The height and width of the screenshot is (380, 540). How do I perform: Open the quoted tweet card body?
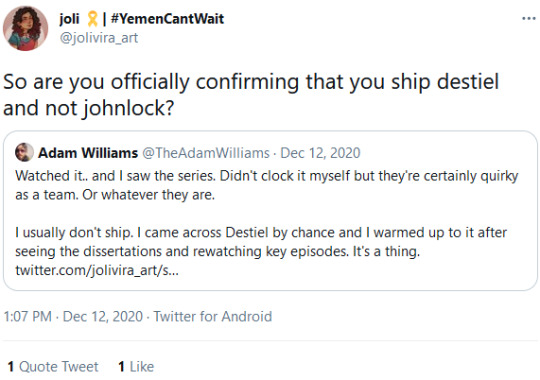point(270,210)
